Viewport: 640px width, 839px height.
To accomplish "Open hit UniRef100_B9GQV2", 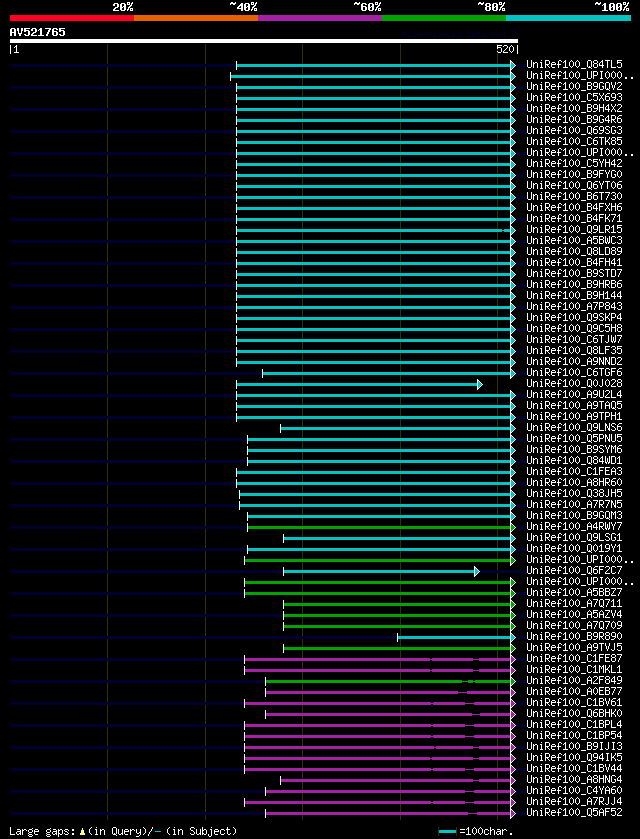I will click(x=574, y=87).
